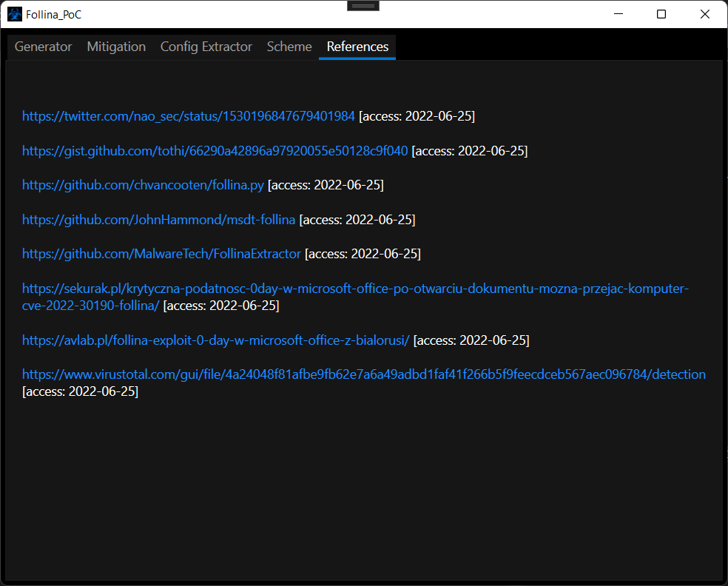728x586 pixels.
Task: Select the Config Extractor tab
Action: click(x=206, y=47)
